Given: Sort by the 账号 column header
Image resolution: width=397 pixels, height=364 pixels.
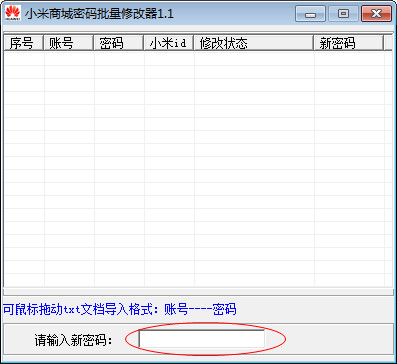Looking at the screenshot, I should pos(69,43).
